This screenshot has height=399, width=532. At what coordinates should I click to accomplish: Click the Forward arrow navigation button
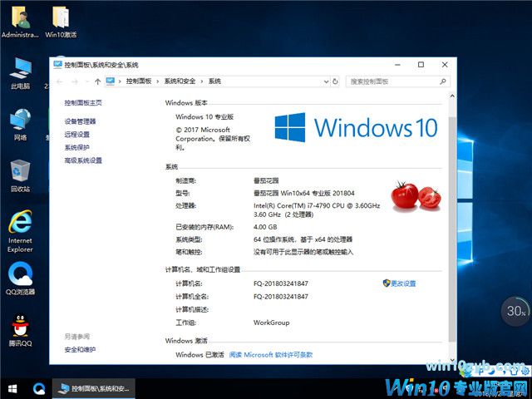pos(75,81)
